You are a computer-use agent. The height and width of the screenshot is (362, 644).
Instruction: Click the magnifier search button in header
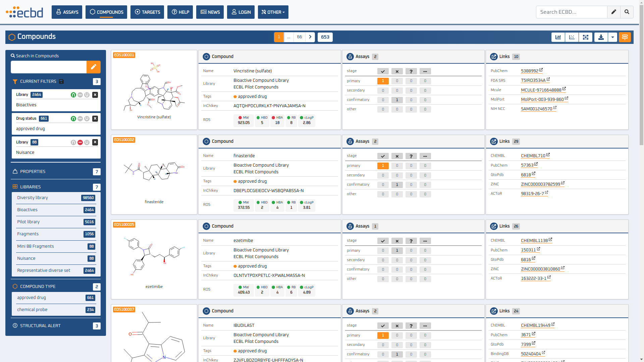[x=627, y=12]
